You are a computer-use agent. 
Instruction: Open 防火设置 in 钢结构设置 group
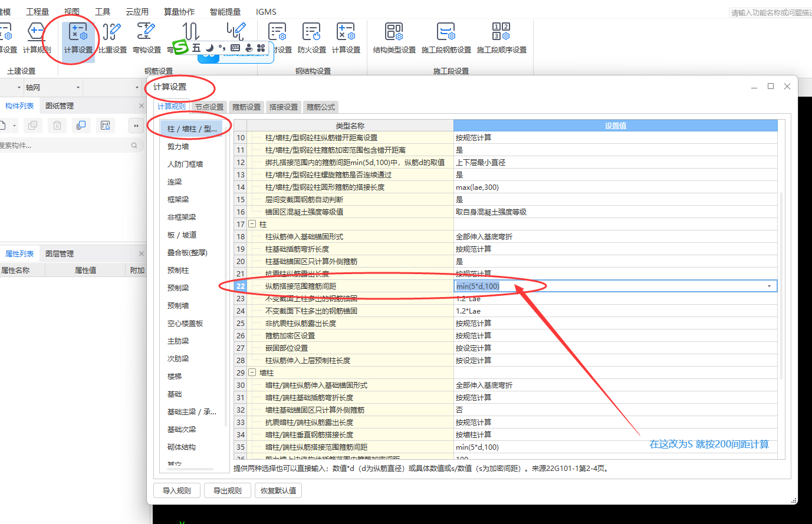311,38
